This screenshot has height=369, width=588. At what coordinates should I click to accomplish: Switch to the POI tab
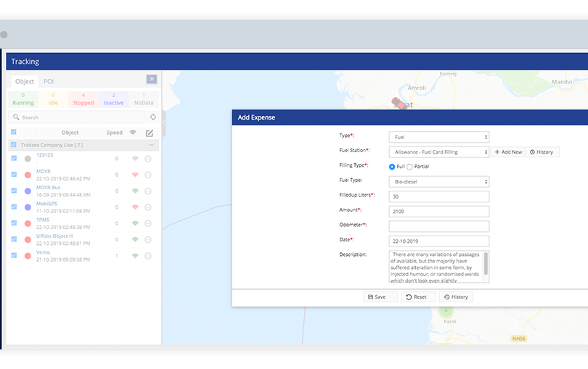coord(49,81)
